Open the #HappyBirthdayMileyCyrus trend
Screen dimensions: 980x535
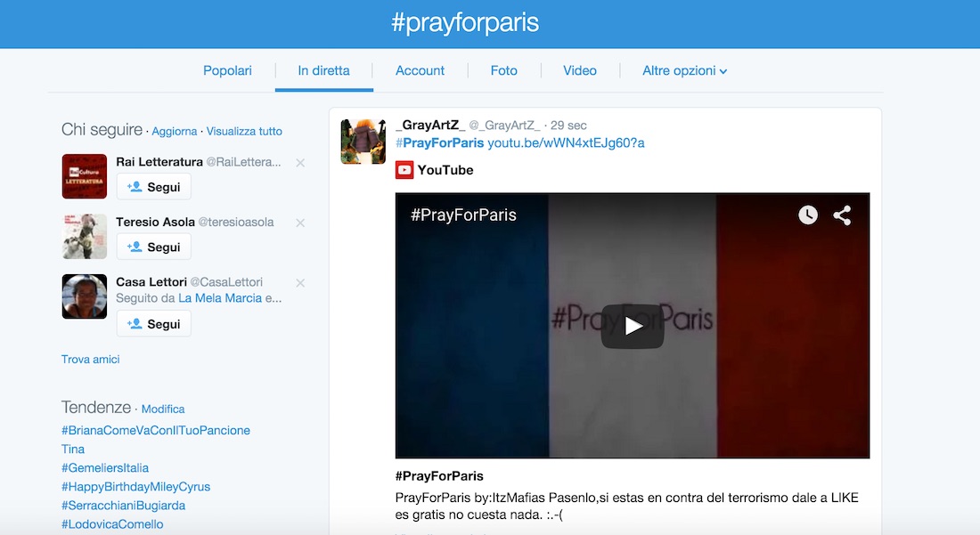coord(135,486)
